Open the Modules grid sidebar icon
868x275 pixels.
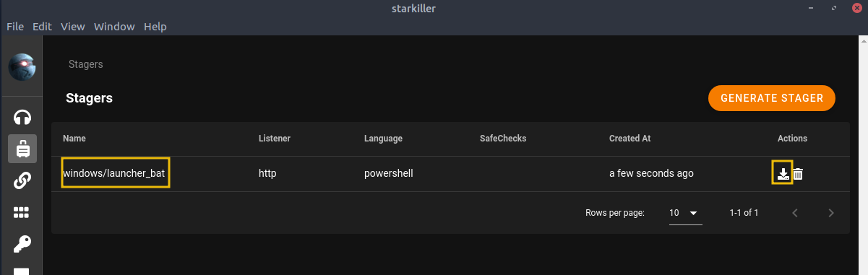coord(22,212)
